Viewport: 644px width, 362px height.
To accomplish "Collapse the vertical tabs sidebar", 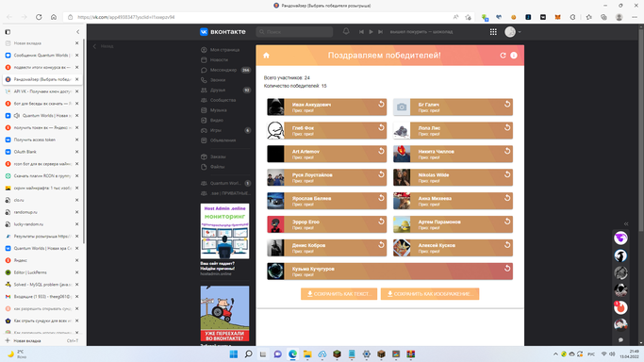I will (78, 32).
